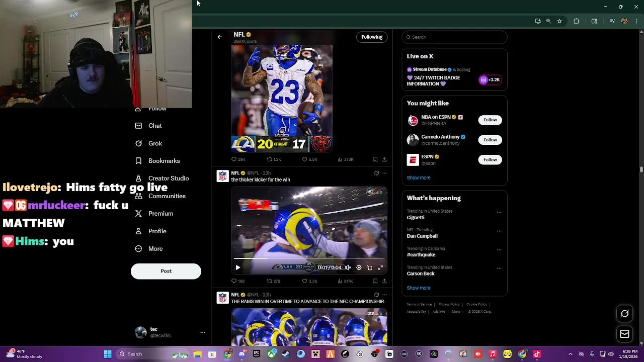Open account options next to tec
This screenshot has height=362, width=644.
pos(203,332)
